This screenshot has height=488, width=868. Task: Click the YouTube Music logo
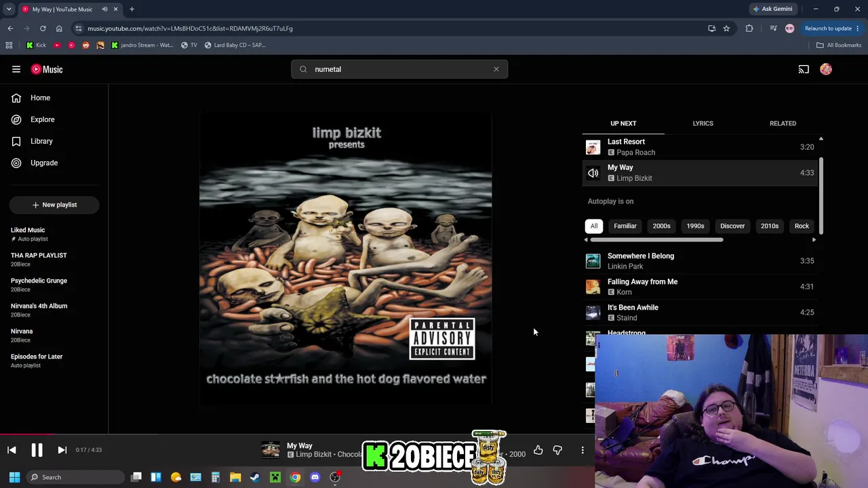[x=47, y=69]
